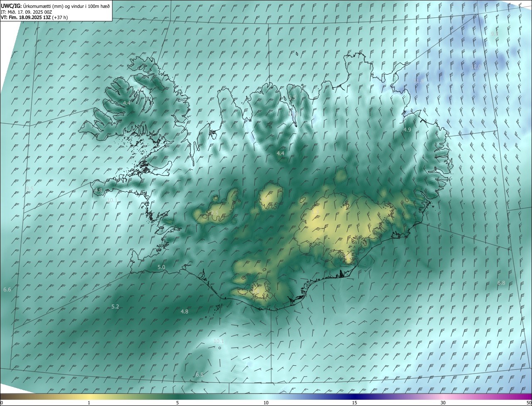The width and height of the screenshot is (532, 406).
Task: Click the 5.0 value label
Action: [x=161, y=267]
